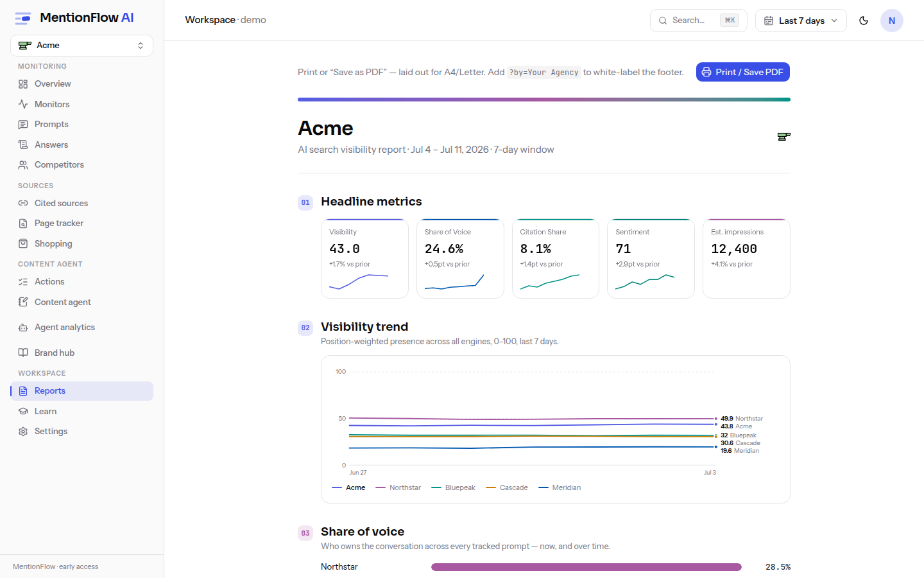Image resolution: width=924 pixels, height=578 pixels.
Task: Open the Answers page
Action: click(81, 144)
